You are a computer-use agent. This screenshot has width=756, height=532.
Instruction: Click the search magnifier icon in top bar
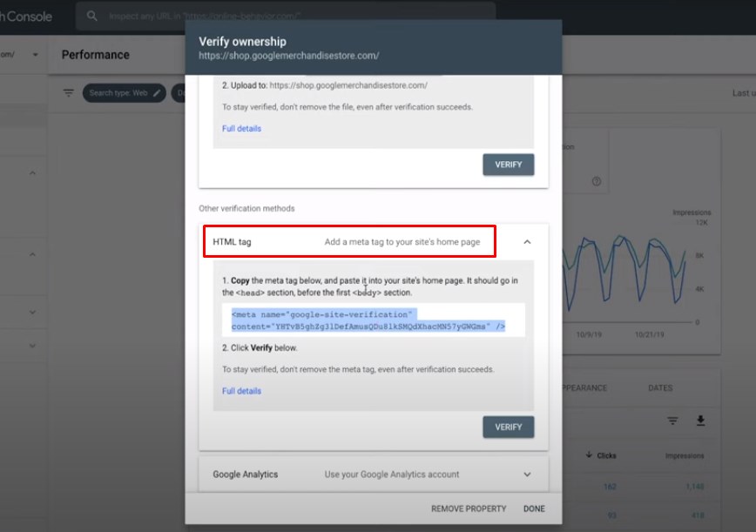pos(91,16)
